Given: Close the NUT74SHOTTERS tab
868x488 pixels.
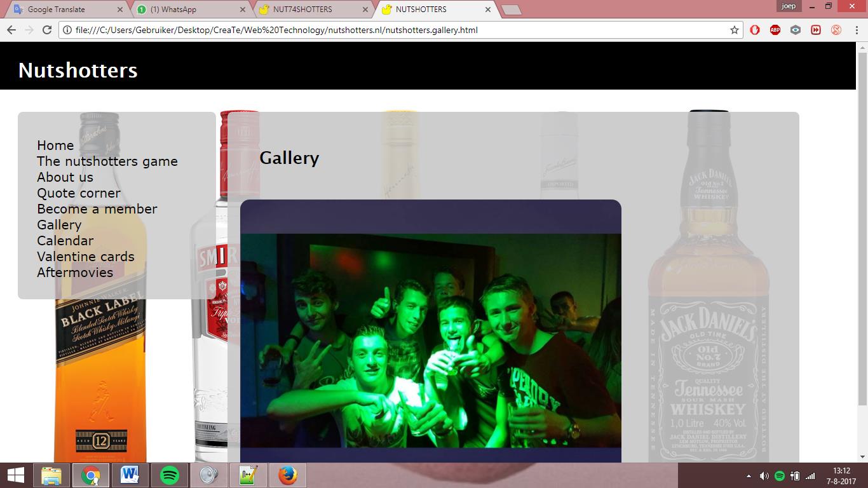Looking at the screenshot, I should 365,10.
